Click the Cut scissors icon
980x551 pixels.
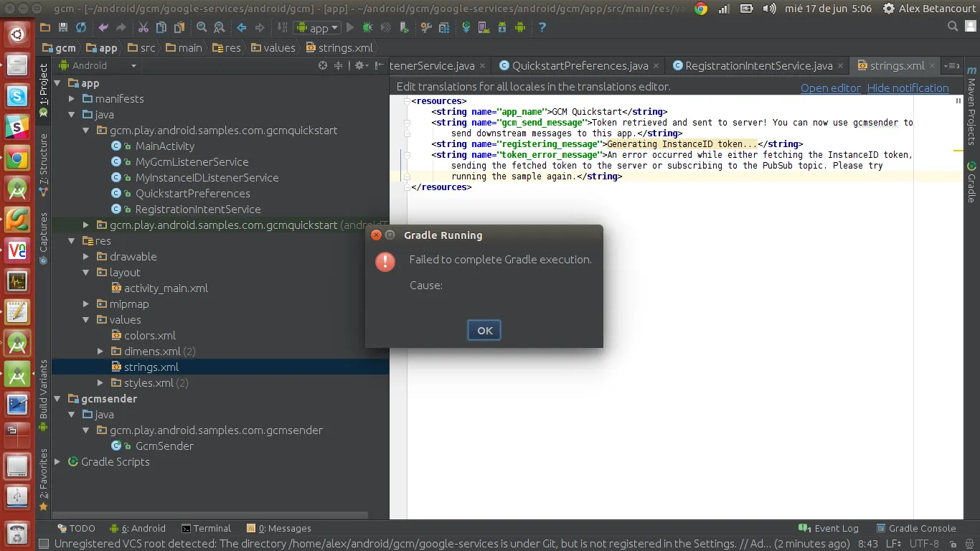click(x=143, y=28)
